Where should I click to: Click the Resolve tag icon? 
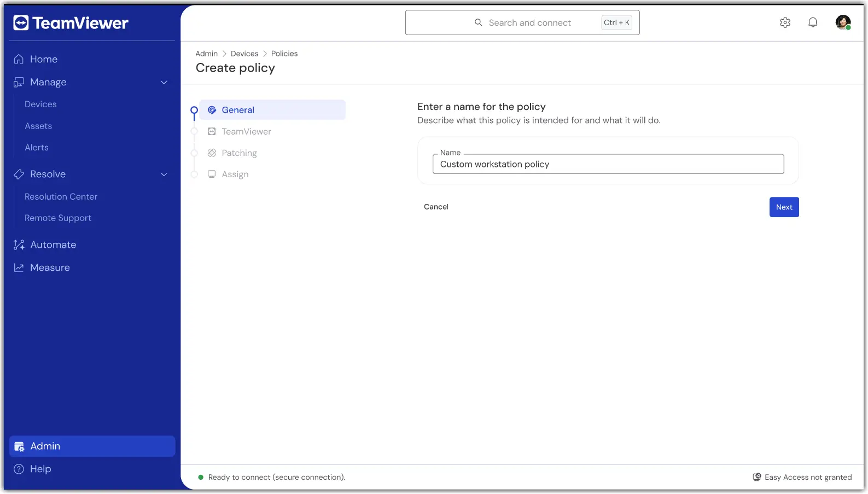(19, 174)
